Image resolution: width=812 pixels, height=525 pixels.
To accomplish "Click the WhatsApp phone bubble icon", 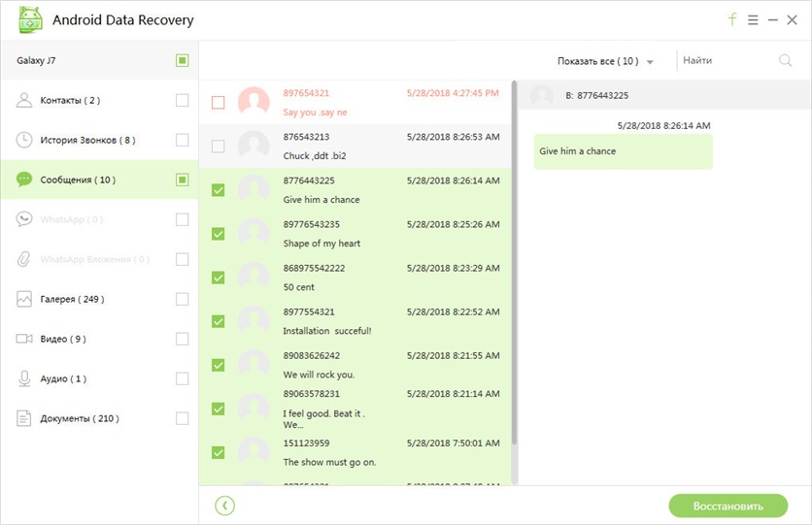I will point(24,219).
